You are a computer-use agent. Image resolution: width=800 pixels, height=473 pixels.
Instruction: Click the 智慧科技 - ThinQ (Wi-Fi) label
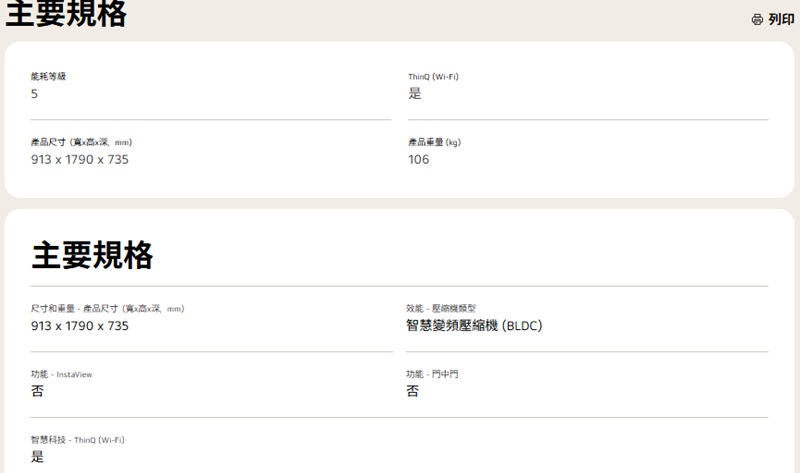pyautogui.click(x=78, y=440)
